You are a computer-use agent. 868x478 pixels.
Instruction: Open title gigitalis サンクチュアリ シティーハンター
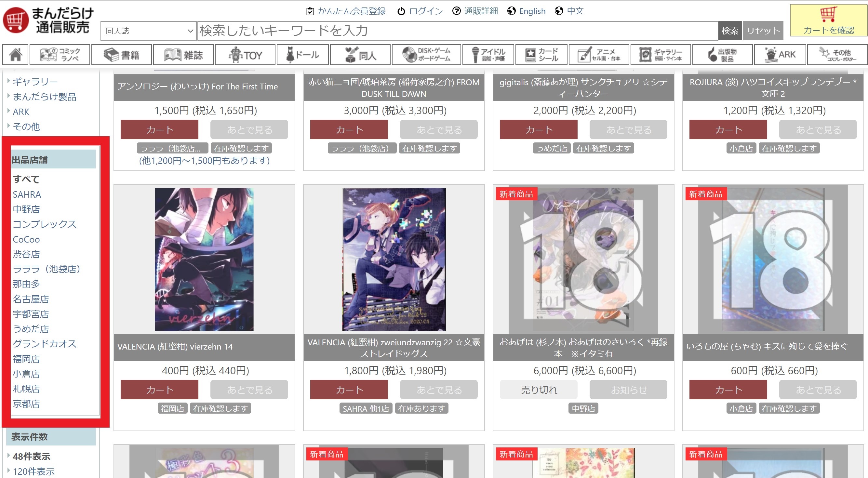(x=583, y=87)
